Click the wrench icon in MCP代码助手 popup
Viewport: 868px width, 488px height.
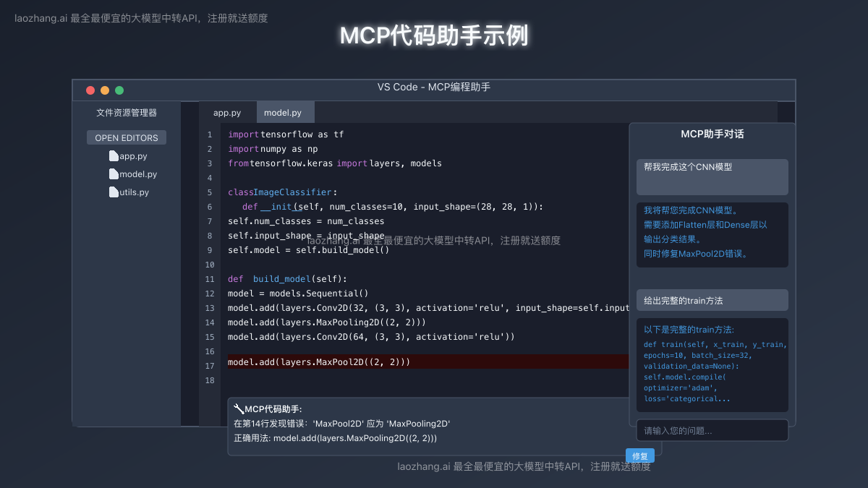coord(239,409)
